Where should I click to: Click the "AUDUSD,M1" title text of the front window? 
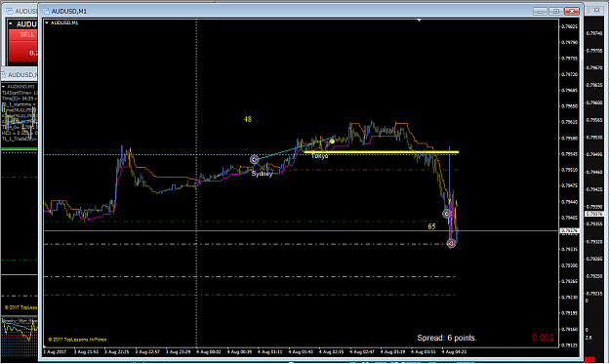pyautogui.click(x=69, y=12)
